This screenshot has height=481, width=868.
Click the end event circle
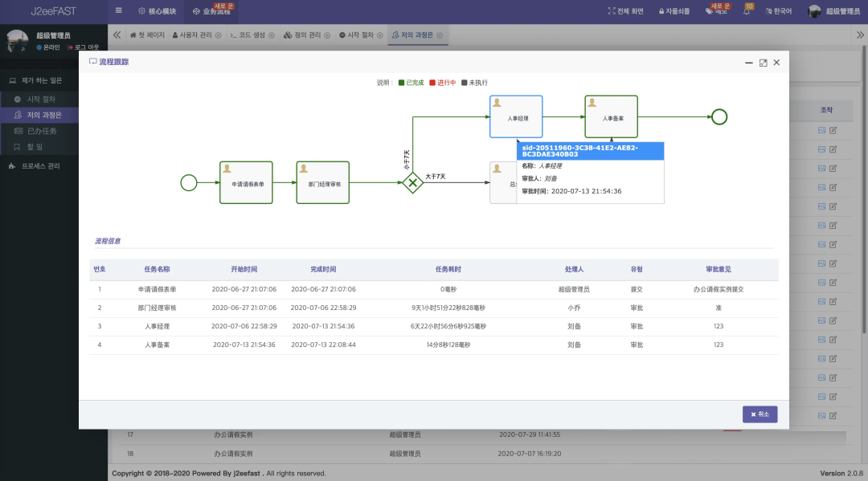[719, 116]
